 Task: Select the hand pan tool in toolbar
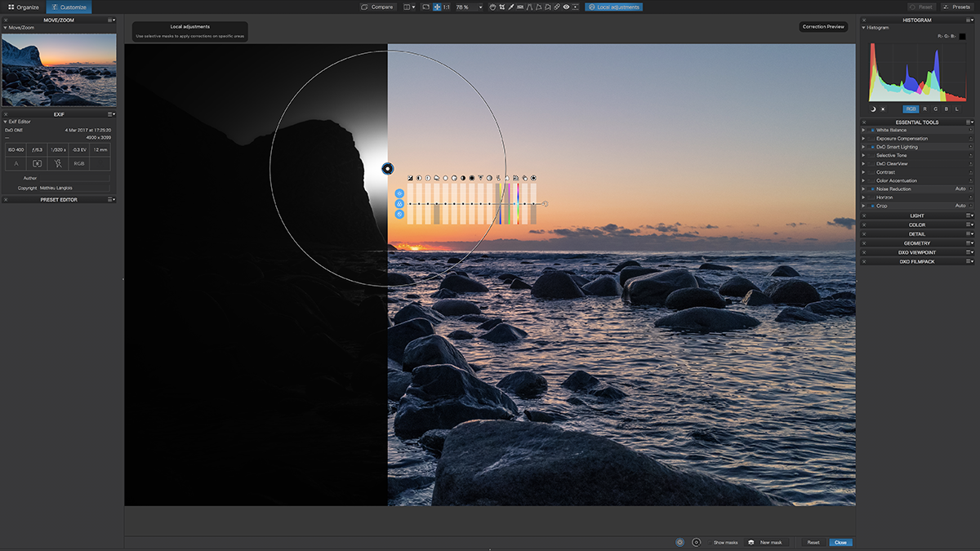pyautogui.click(x=492, y=7)
